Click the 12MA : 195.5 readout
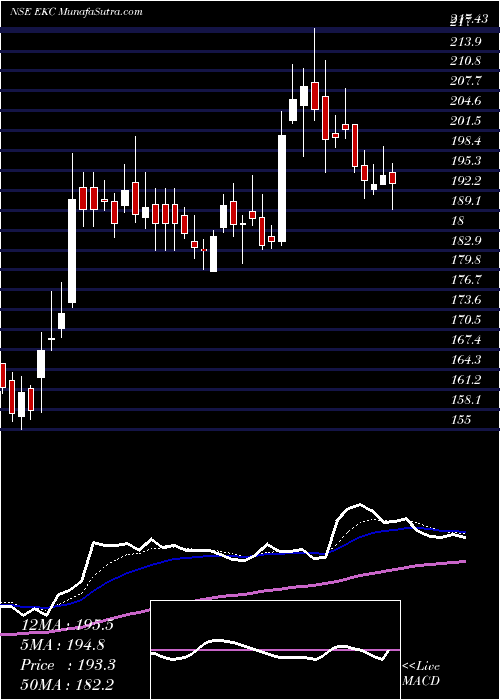Screen dimensions: 500x700 [x=67, y=625]
